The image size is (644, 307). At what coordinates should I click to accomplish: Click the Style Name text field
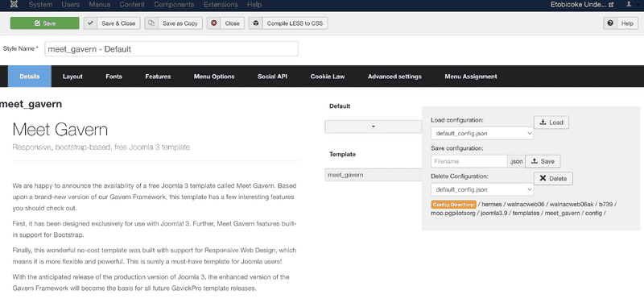click(x=171, y=49)
